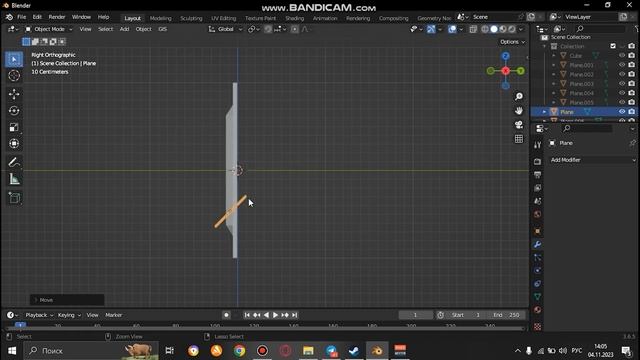
Task: Open Chrome from the Windows taskbar
Action: (x=239, y=351)
